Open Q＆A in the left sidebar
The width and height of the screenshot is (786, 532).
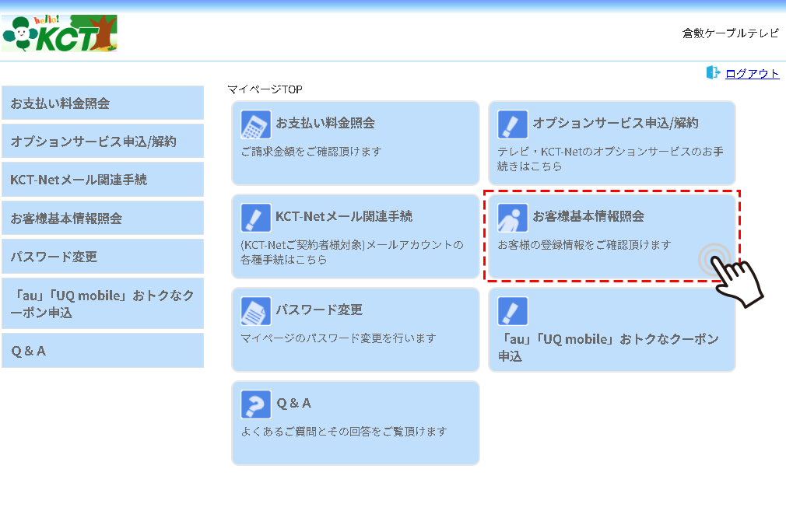(x=102, y=351)
